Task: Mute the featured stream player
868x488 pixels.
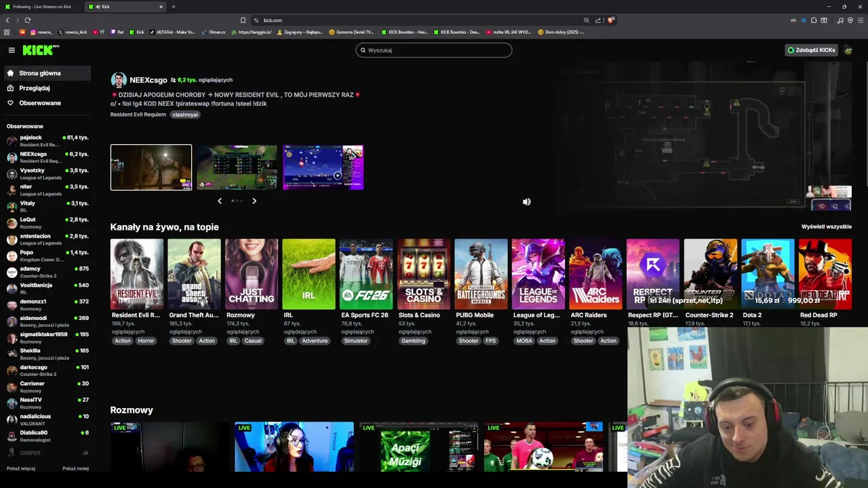Action: tap(527, 202)
